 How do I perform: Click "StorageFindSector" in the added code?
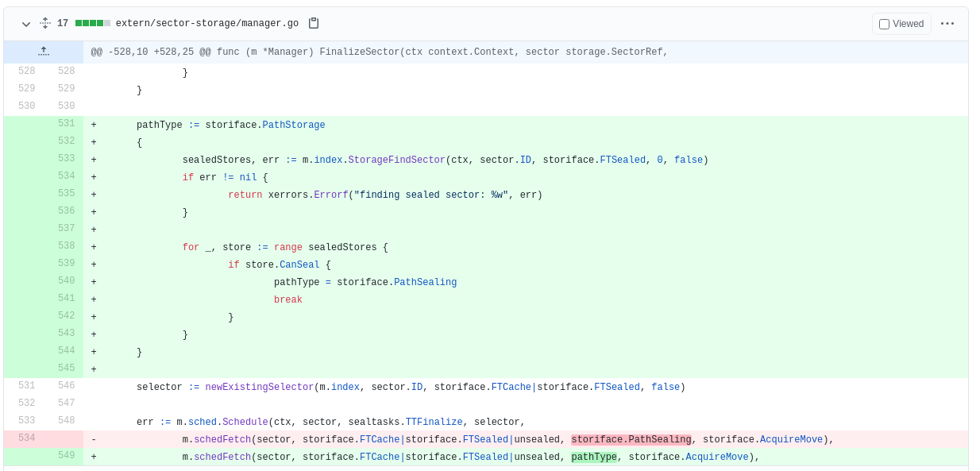397,160
